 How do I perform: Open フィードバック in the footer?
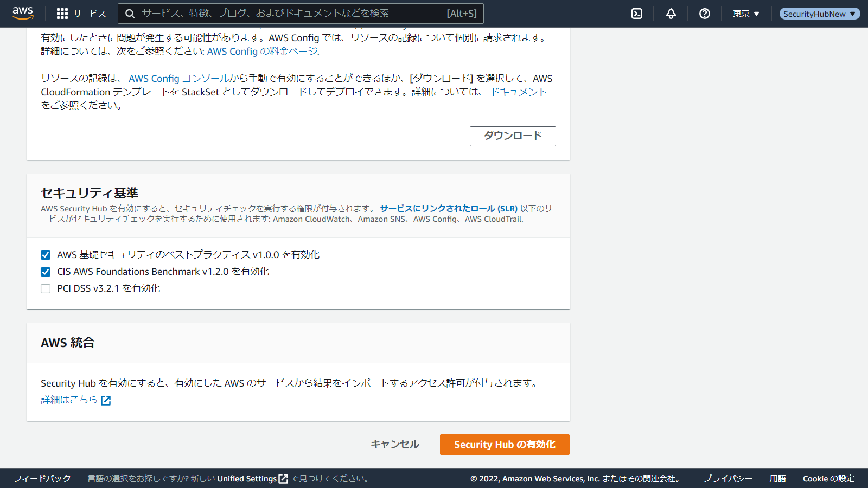42,478
